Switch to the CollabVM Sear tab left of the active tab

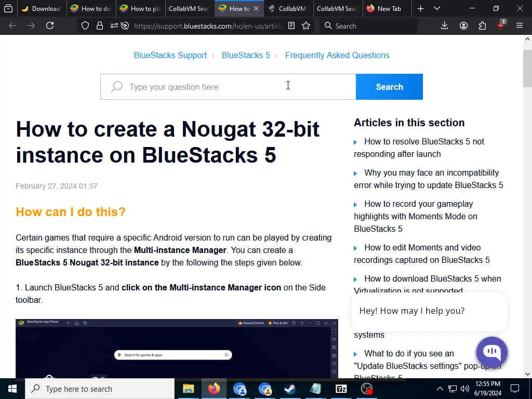(x=189, y=8)
